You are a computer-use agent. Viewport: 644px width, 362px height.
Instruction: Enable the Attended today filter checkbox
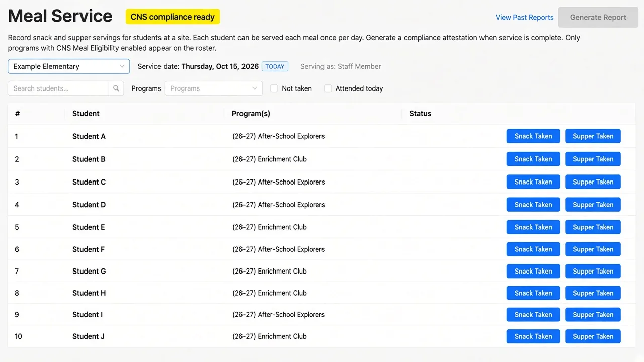328,88
